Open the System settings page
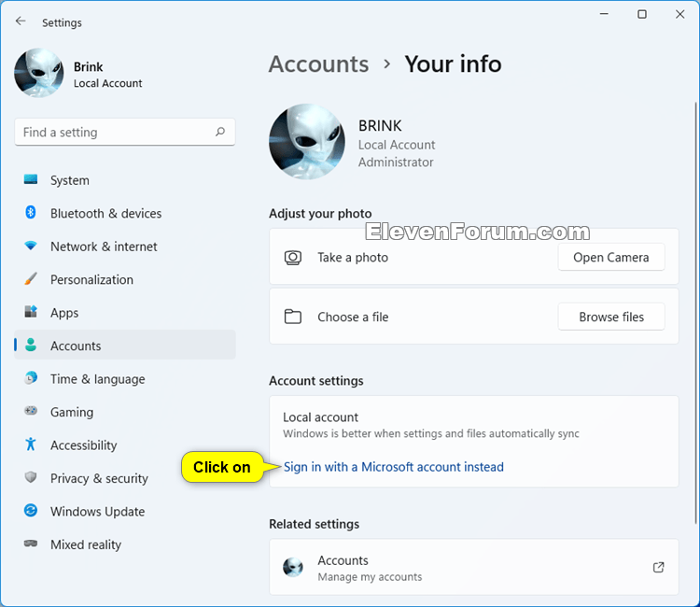This screenshot has height=607, width=700. (125, 180)
